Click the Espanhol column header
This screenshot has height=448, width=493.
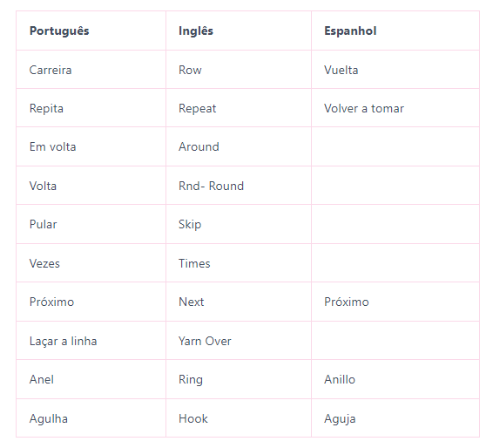(x=395, y=31)
